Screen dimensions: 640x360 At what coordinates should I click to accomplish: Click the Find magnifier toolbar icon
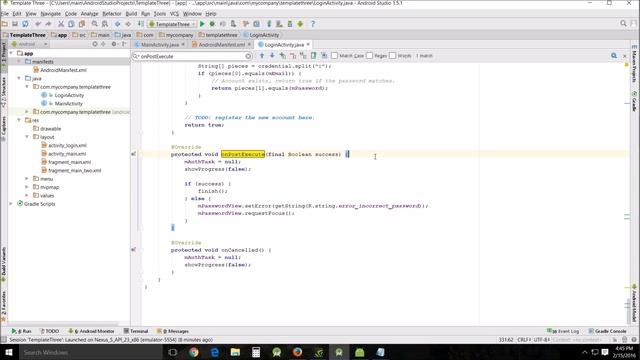point(95,24)
